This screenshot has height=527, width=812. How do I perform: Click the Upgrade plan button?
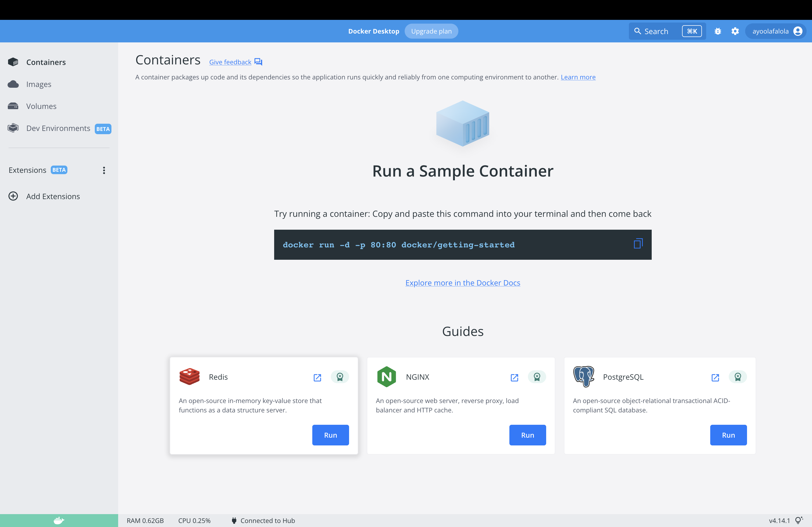pos(431,31)
